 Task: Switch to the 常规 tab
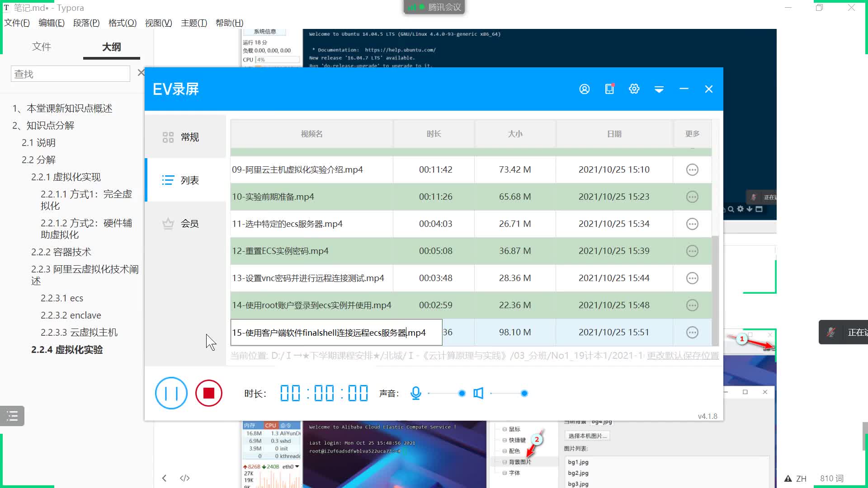185,137
